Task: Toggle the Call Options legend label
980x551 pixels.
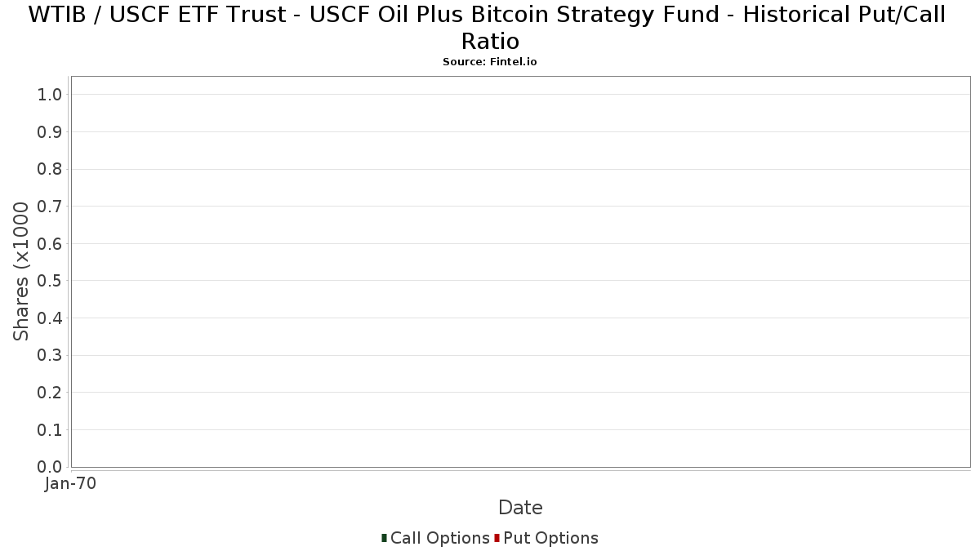Action: click(x=439, y=538)
